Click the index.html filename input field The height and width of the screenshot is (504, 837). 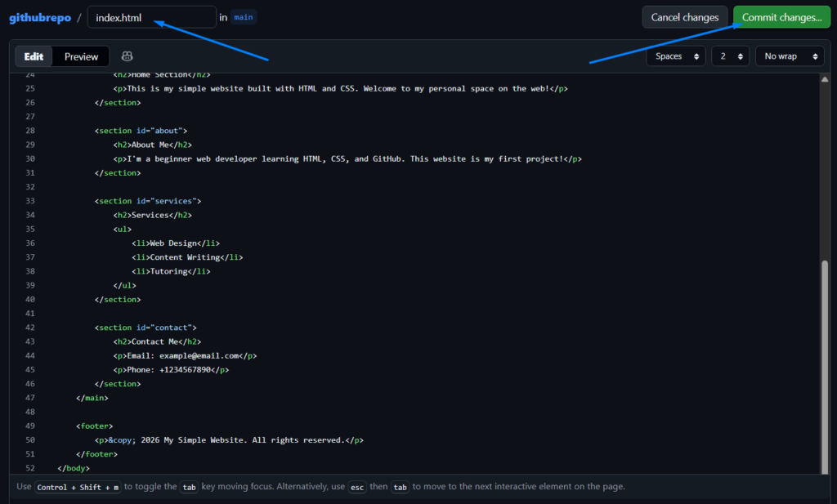[x=151, y=17]
